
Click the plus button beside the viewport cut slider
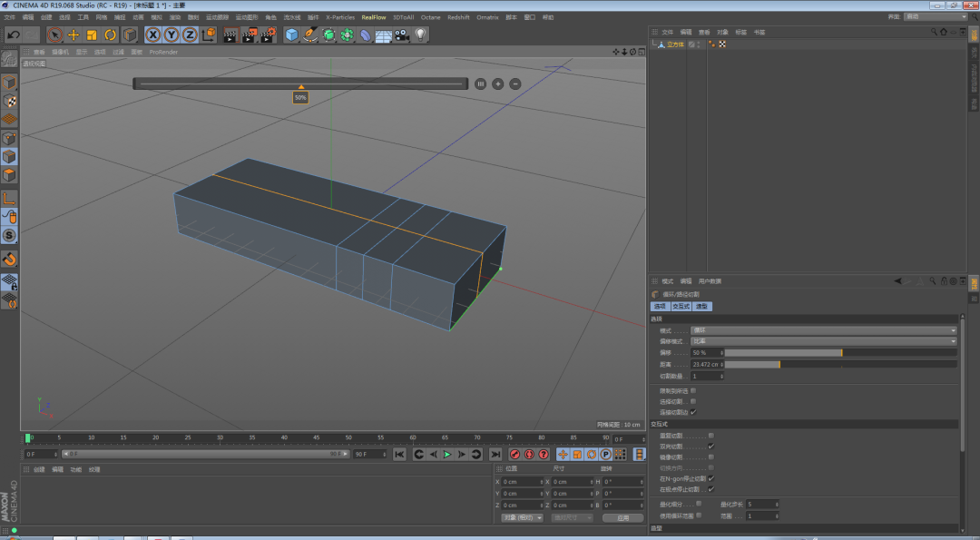(497, 83)
